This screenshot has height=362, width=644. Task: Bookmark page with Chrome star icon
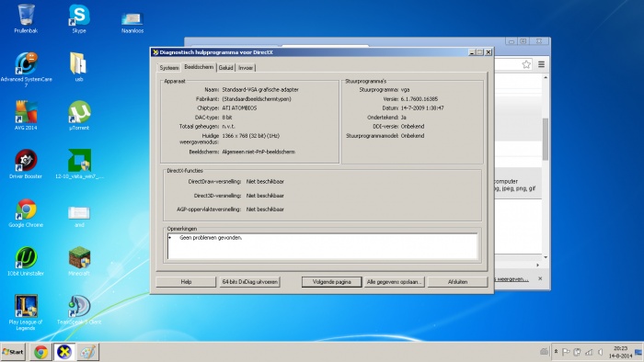point(526,64)
